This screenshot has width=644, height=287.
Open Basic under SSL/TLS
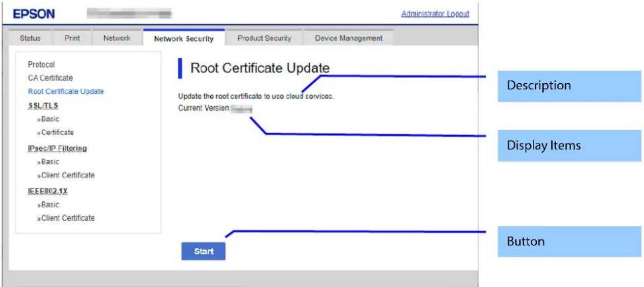click(x=48, y=119)
